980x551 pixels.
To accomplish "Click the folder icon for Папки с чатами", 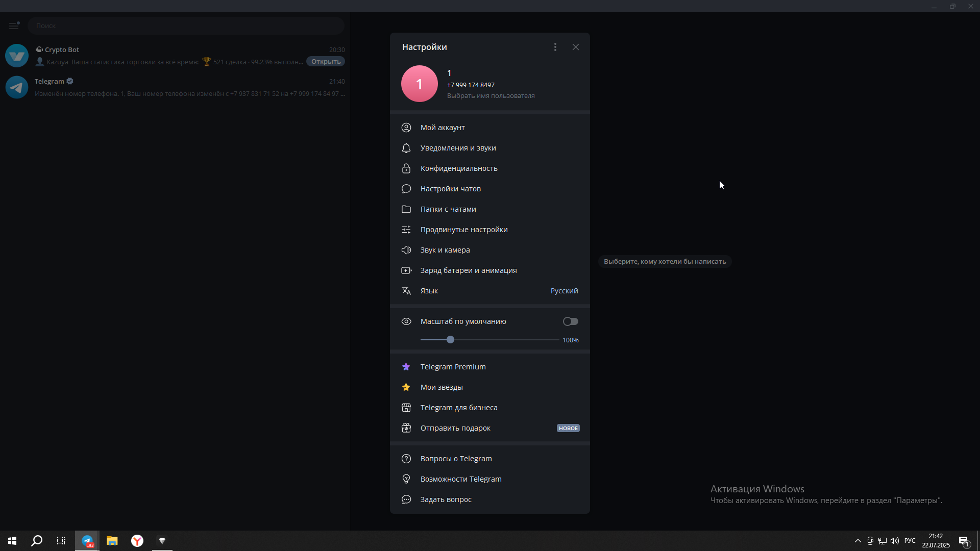I will tap(406, 209).
